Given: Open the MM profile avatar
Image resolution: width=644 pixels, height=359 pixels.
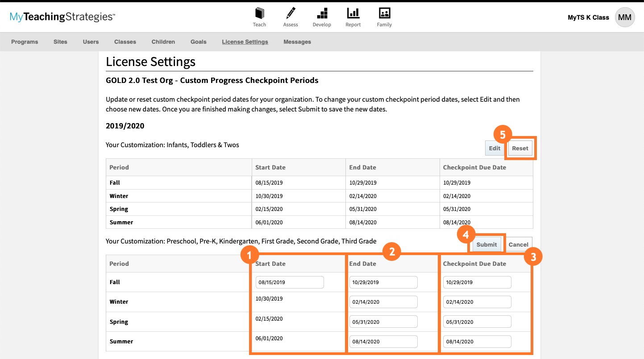Looking at the screenshot, I should [625, 17].
